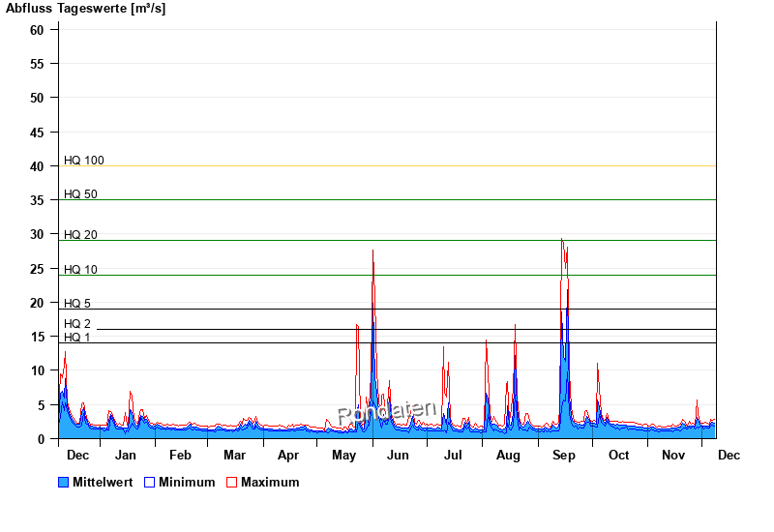Image resolution: width=774 pixels, height=532 pixels.
Task: Click the September maximum peak tip
Action: click(561, 239)
